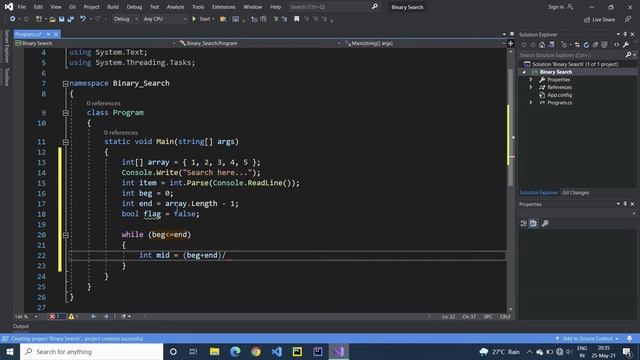Open the Extensions menu
This screenshot has width=640, height=360.
(223, 7)
